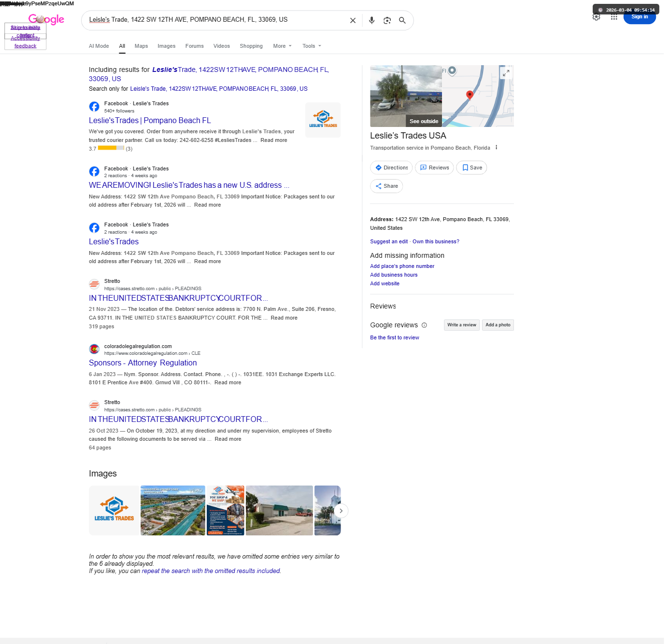Open the aerial canal image thumbnail
Viewport: 669px width, 644px height.
173,510
